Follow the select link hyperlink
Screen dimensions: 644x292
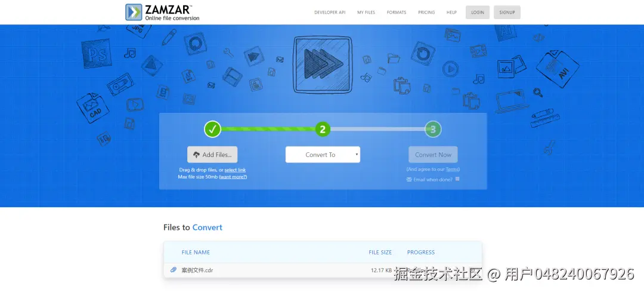pos(235,170)
